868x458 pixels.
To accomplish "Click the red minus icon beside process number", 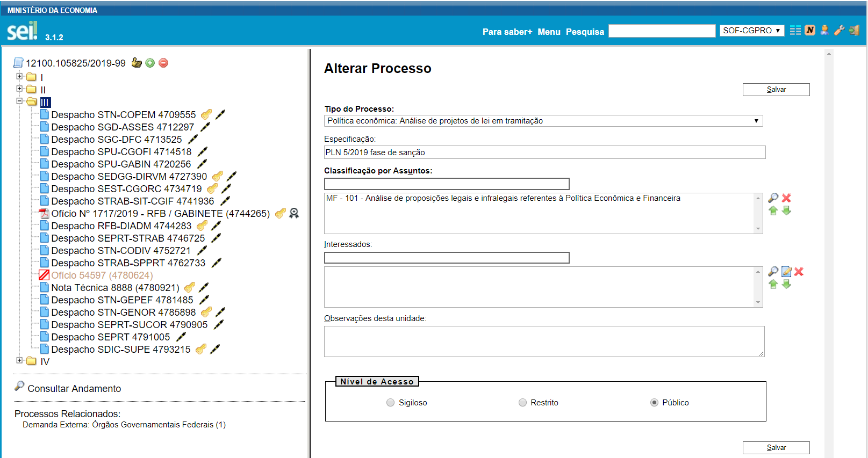I will click(163, 63).
